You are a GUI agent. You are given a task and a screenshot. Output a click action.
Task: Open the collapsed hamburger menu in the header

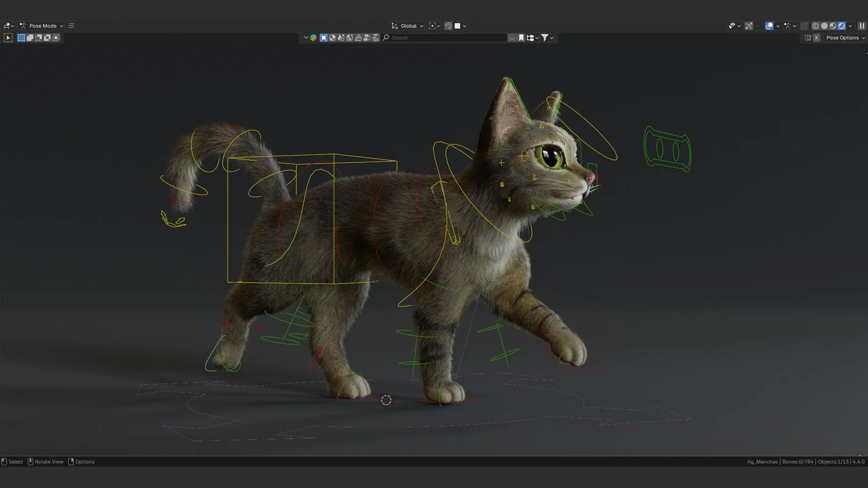click(71, 25)
